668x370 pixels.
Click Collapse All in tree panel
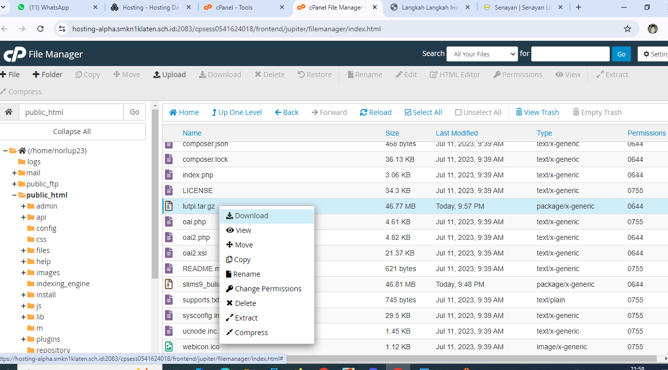[72, 132]
